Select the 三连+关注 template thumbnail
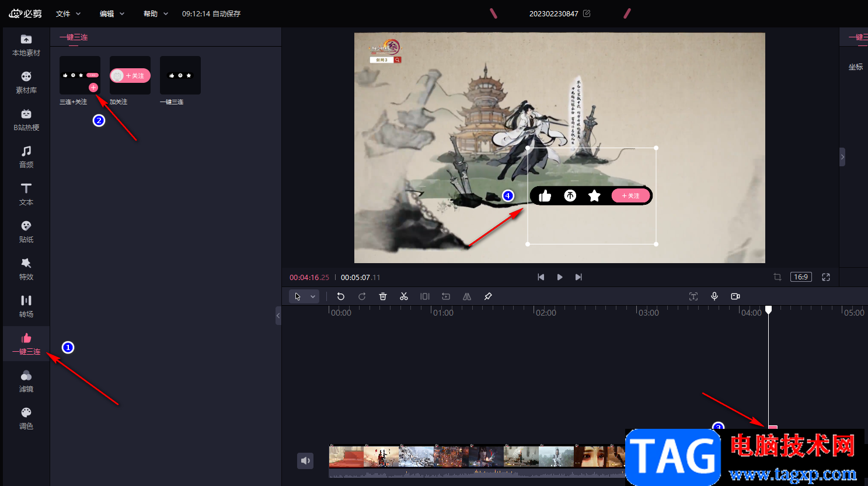Image resolution: width=868 pixels, height=486 pixels. click(x=80, y=75)
